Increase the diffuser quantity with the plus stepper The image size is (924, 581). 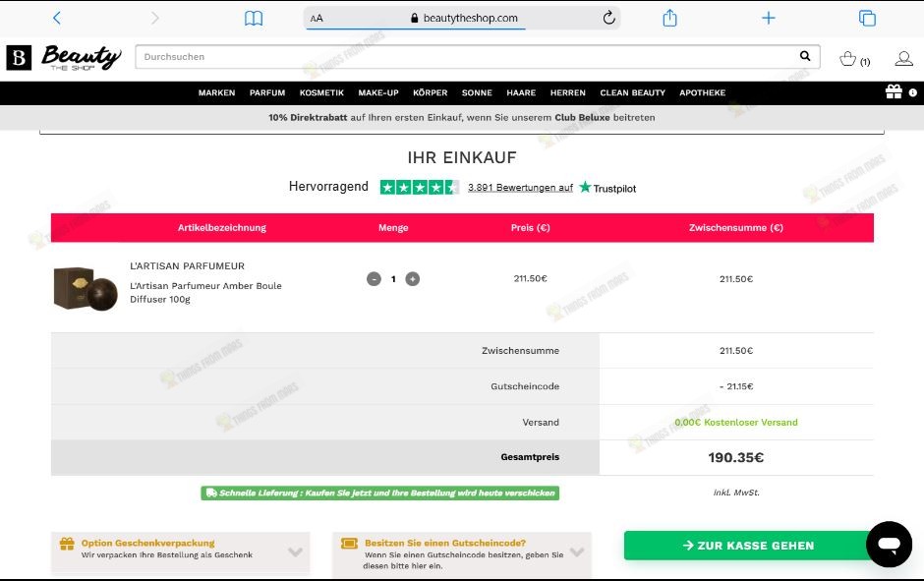[413, 278]
